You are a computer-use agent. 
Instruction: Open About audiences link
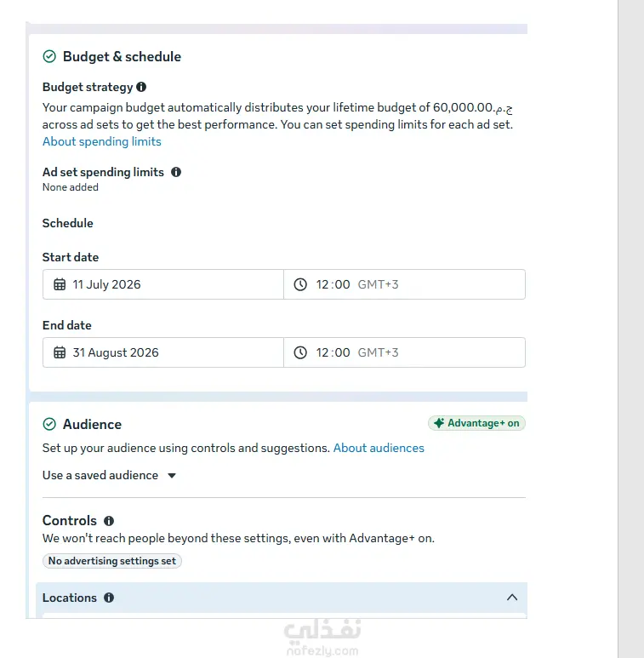[x=379, y=449]
